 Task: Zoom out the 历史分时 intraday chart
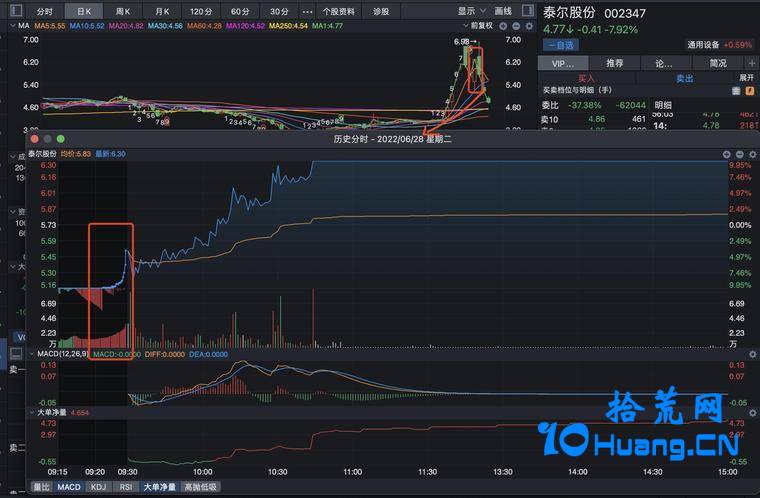tap(740, 154)
